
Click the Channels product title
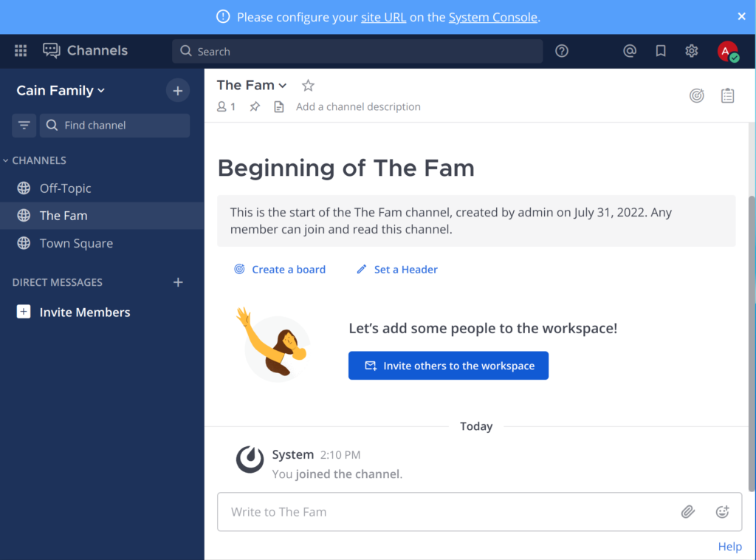click(97, 51)
